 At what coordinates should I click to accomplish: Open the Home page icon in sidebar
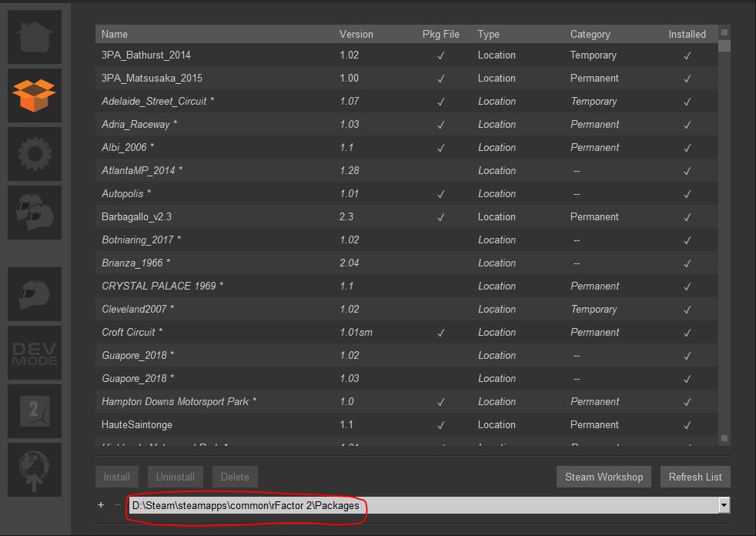coord(35,36)
